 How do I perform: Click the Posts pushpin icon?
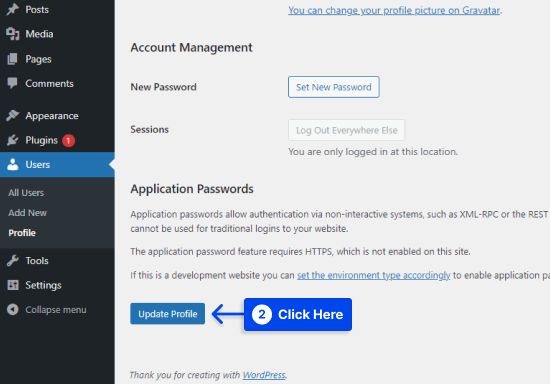pyautogui.click(x=13, y=9)
